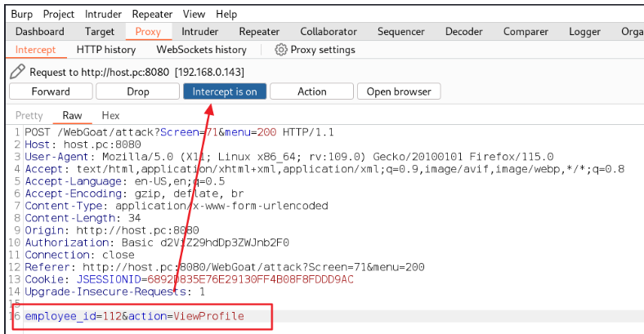Screen dimensions: 644x334
Task: Forward the intercepted request
Action: coord(51,91)
